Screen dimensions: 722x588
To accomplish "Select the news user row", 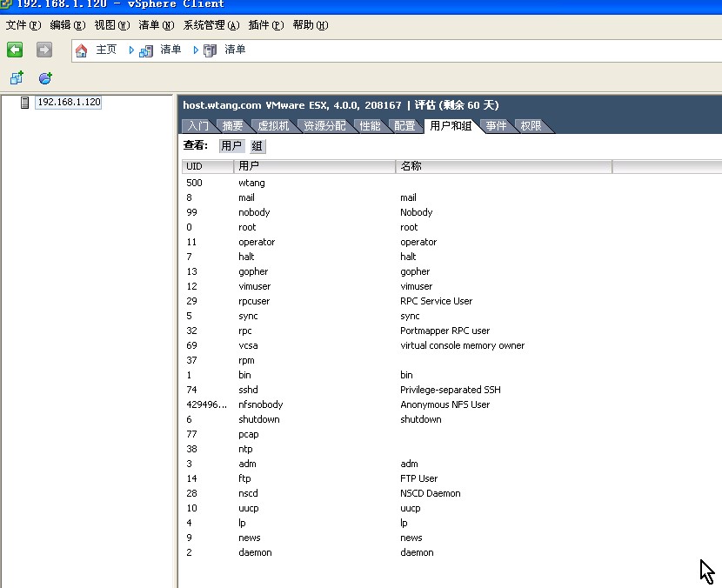I will [451, 538].
